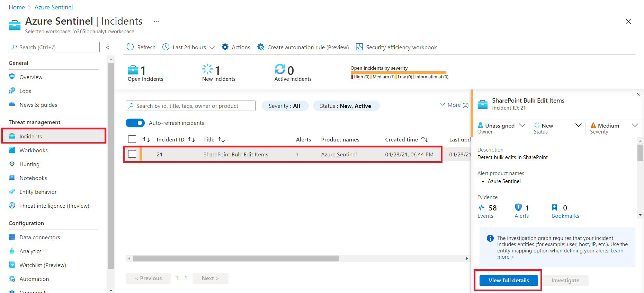
Task: Expand the Unassigned owner dropdown
Action: pyautogui.click(x=522, y=126)
